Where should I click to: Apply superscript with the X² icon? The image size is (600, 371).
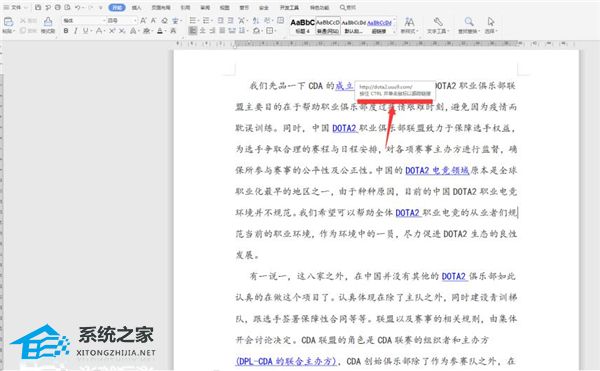click(x=112, y=31)
